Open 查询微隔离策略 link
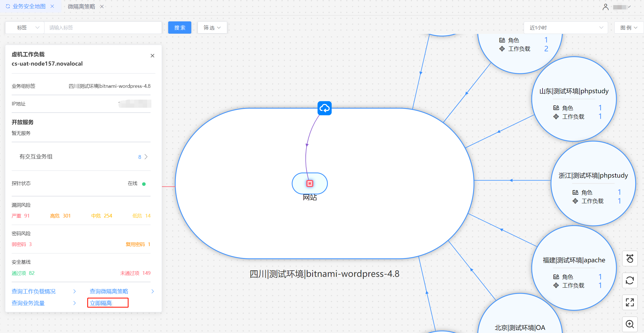The image size is (644, 333). (109, 291)
